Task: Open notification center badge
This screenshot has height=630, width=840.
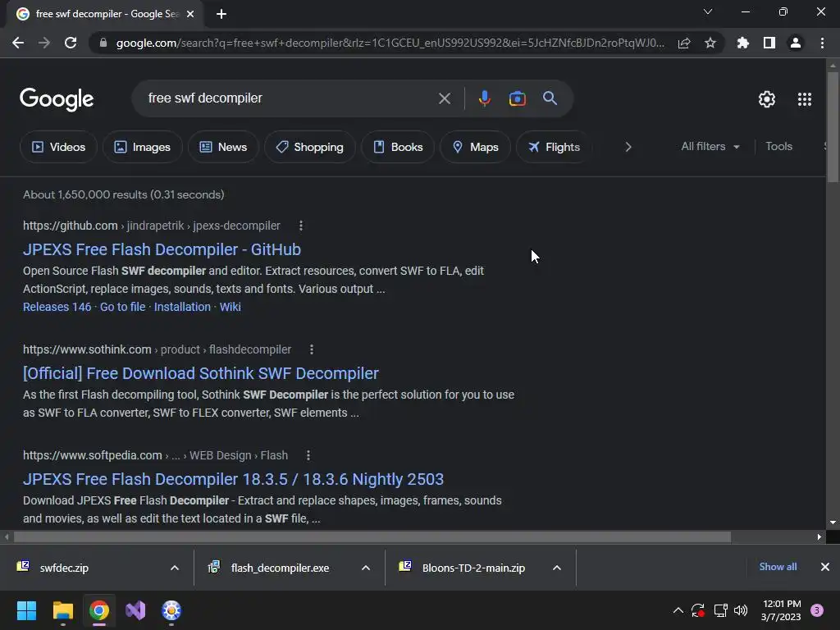Action: tap(817, 610)
